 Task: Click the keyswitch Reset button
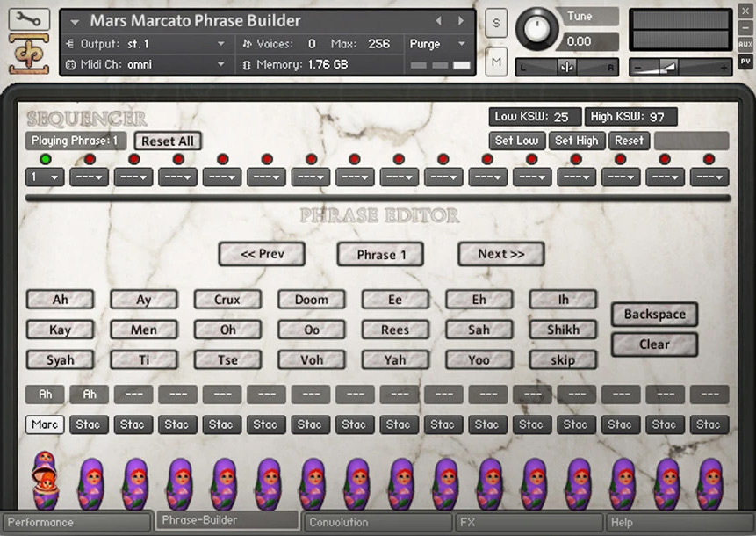pyautogui.click(x=630, y=141)
